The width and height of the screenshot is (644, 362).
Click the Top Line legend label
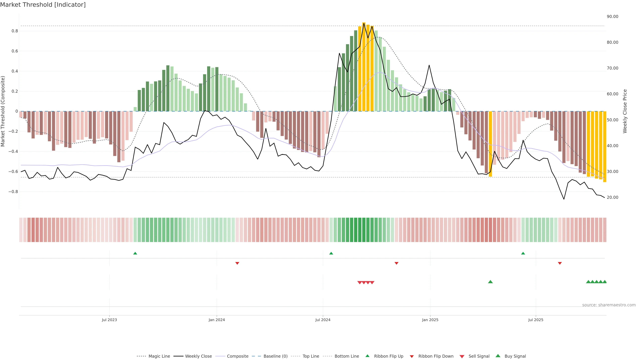[x=311, y=356]
